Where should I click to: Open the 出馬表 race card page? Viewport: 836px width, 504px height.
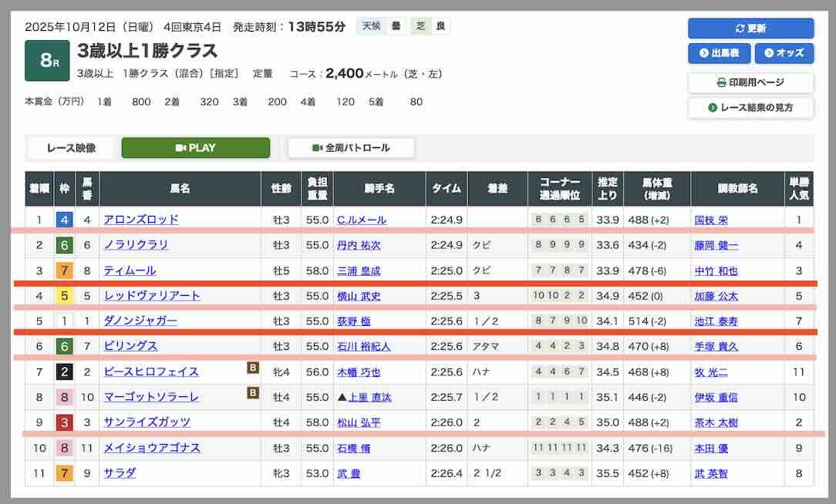tap(719, 53)
